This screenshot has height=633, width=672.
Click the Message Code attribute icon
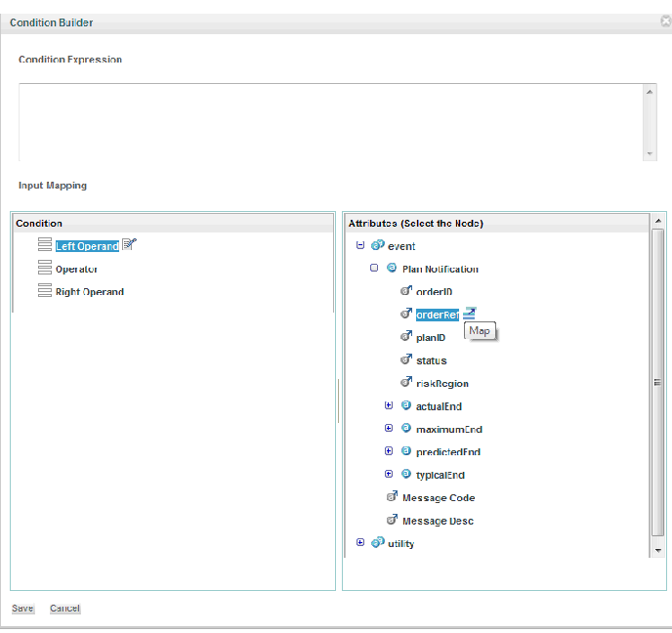(x=392, y=496)
